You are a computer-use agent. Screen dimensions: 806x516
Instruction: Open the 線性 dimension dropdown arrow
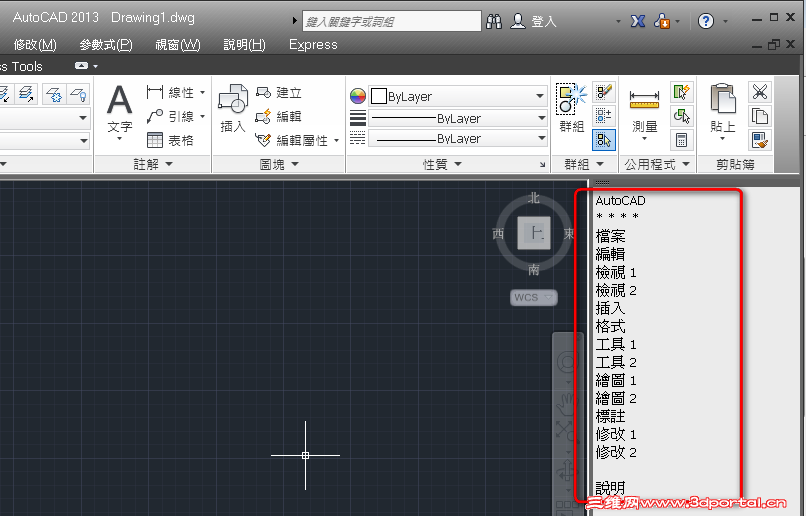coord(203,93)
